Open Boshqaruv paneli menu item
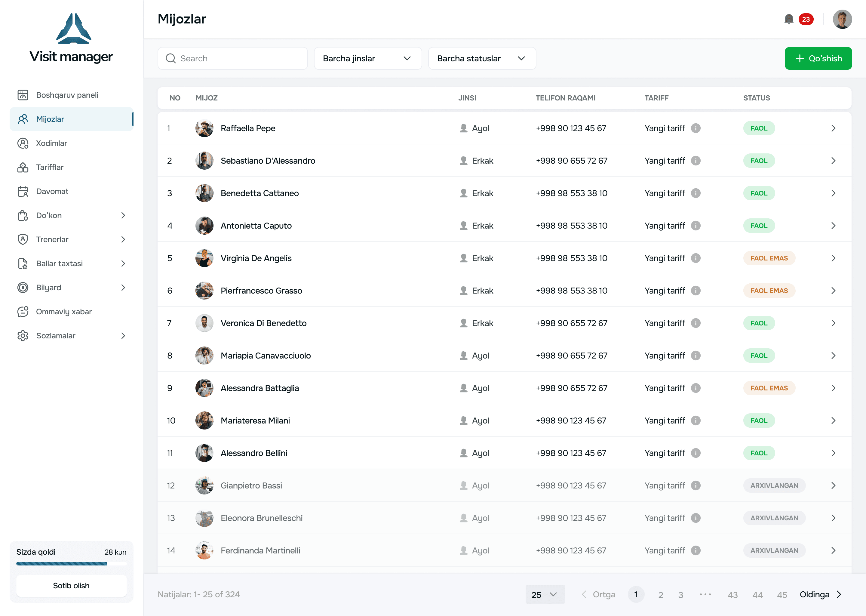 pyautogui.click(x=71, y=95)
